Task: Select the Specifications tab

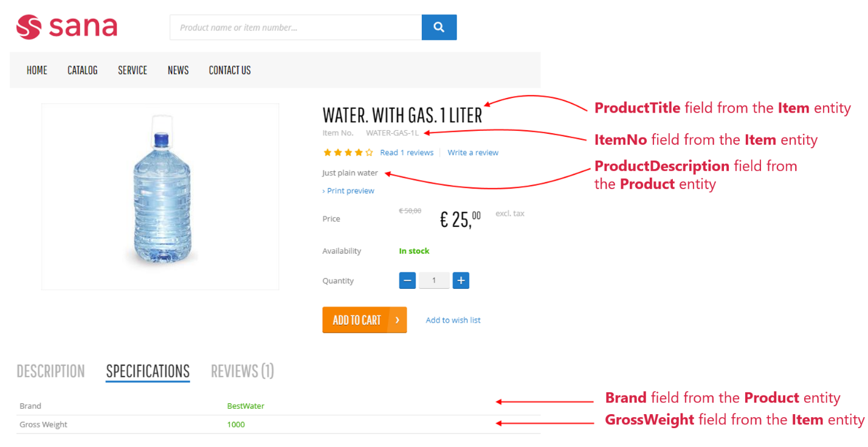Action: tap(148, 371)
